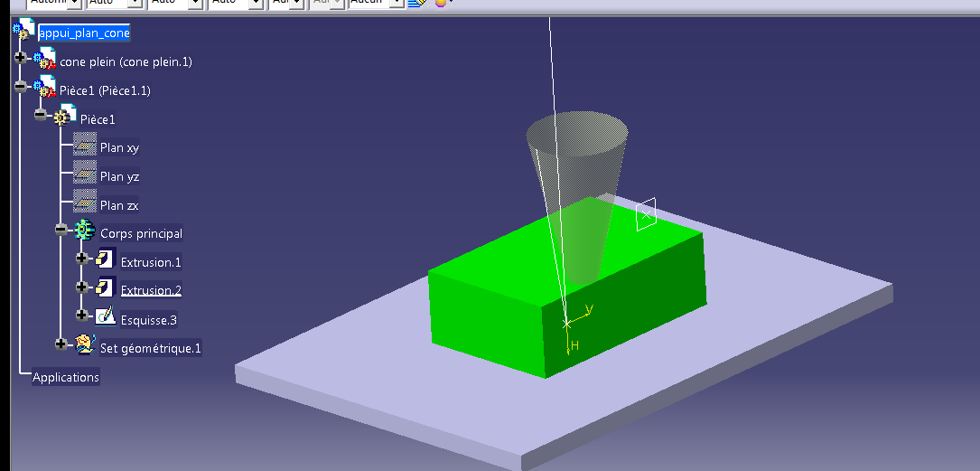Screen dimensions: 980x471
Task: Click the Plan zx plane icon
Action: (x=85, y=204)
